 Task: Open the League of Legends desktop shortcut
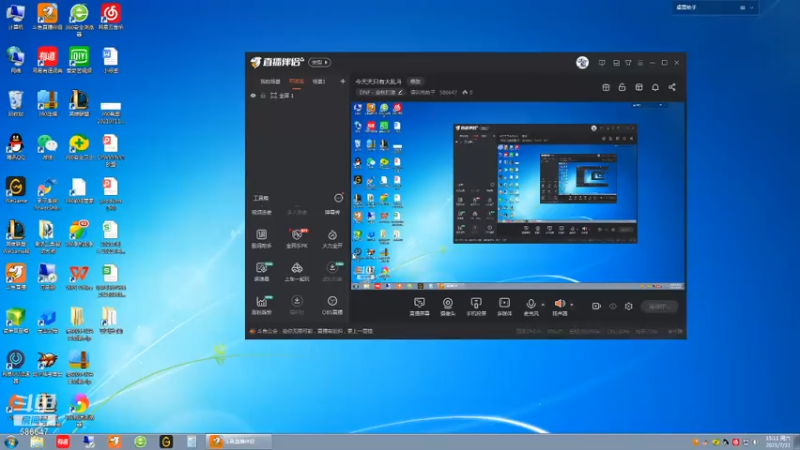tap(79, 104)
